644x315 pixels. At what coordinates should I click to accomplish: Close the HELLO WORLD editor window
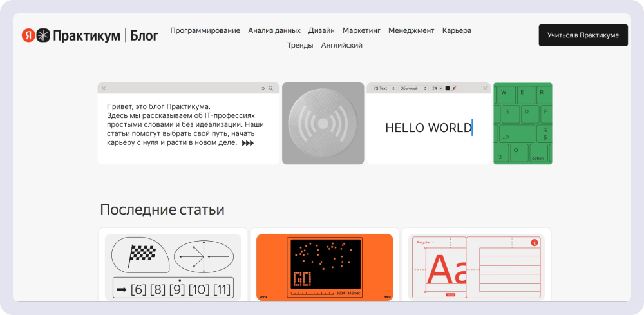[485, 88]
